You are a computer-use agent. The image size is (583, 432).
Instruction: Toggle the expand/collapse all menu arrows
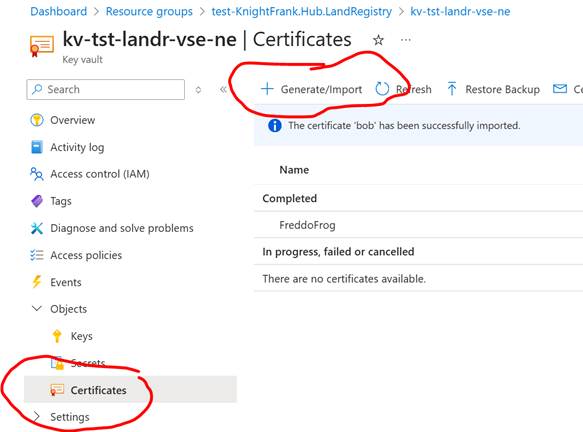198,90
